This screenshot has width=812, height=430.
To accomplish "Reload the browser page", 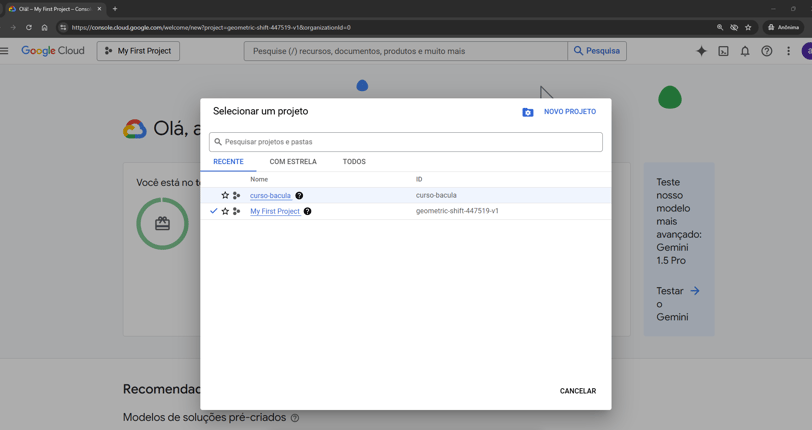I will tap(29, 27).
